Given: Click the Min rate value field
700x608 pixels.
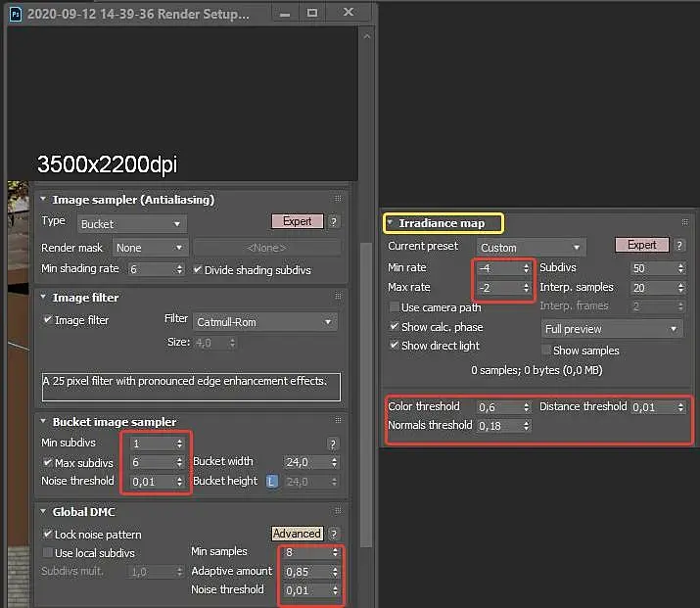Looking at the screenshot, I should click(x=498, y=268).
